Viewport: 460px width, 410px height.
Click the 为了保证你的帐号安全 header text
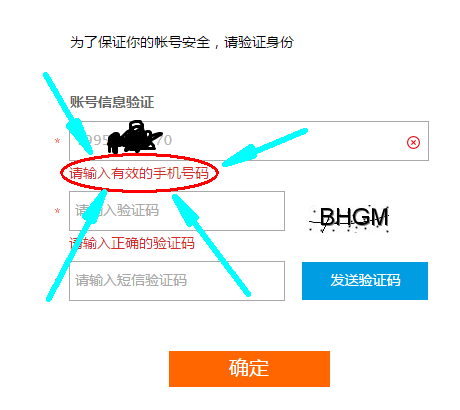click(140, 42)
